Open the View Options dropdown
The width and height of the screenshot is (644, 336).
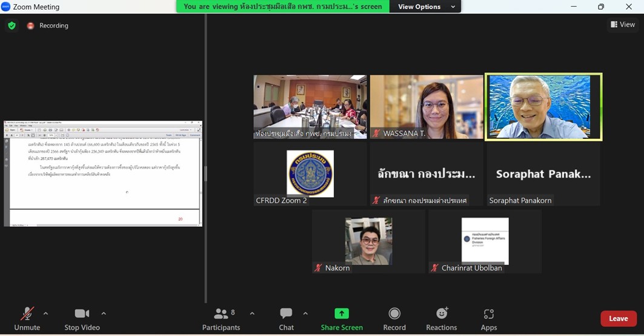(x=426, y=7)
